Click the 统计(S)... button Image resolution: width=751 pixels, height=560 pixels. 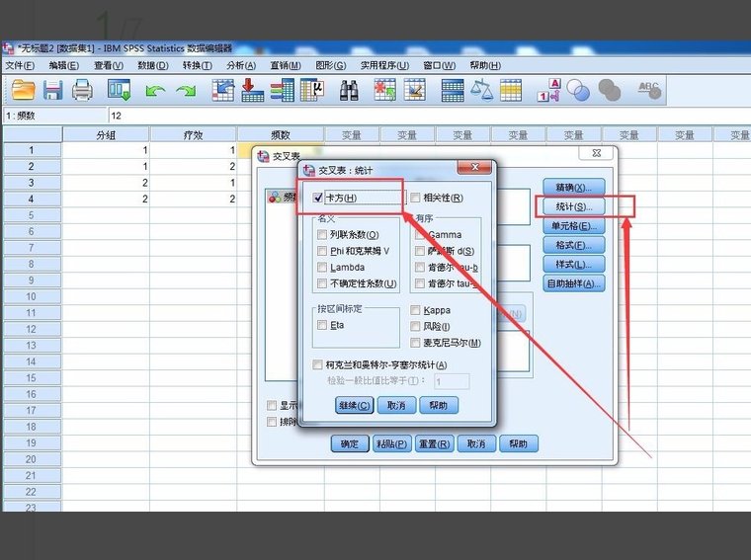pos(574,206)
